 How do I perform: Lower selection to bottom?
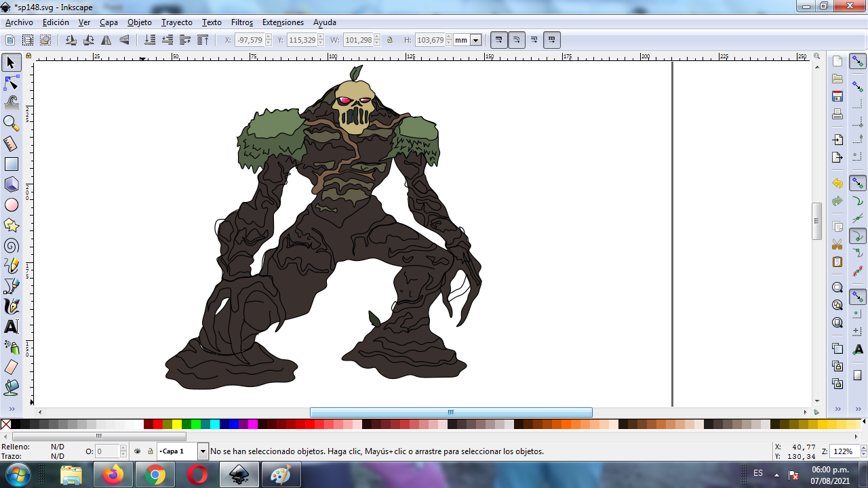pyautogui.click(x=150, y=40)
